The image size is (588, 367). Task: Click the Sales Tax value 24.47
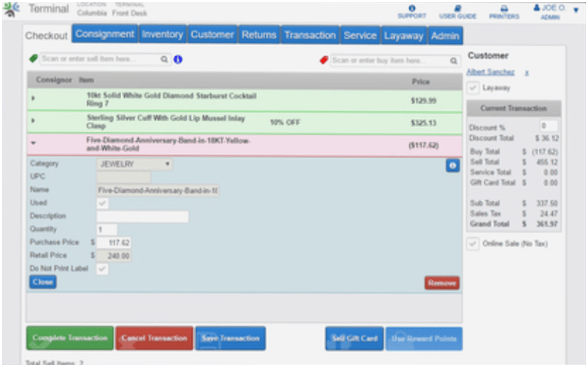click(549, 214)
